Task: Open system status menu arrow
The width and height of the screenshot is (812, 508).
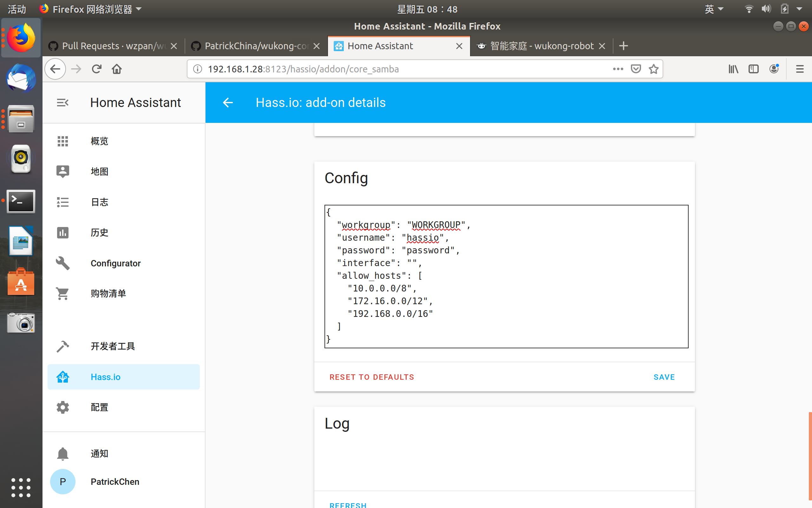Action: pos(799,9)
